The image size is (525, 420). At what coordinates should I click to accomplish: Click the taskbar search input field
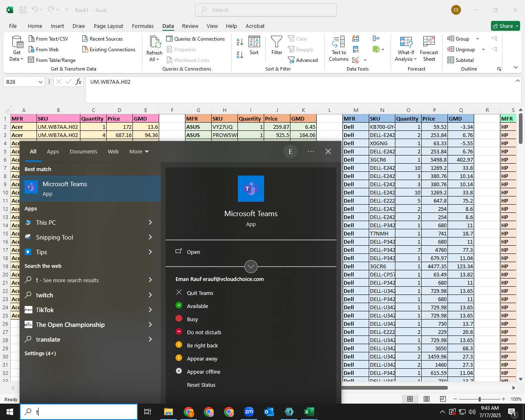[x=79, y=412]
